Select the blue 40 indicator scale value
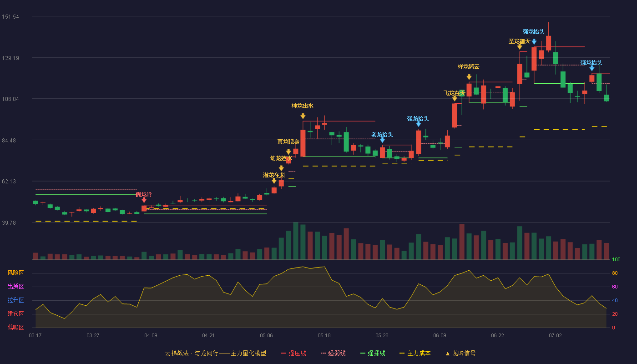 (615, 301)
